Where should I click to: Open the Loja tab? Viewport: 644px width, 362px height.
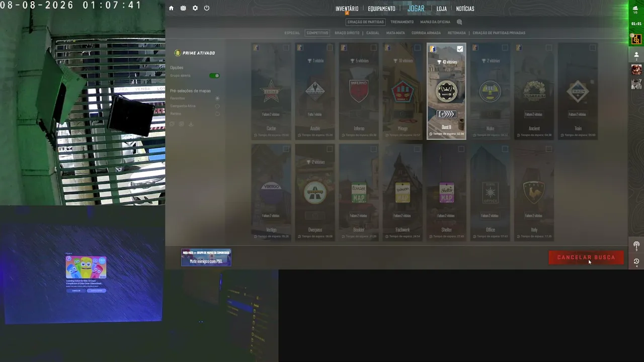[442, 9]
